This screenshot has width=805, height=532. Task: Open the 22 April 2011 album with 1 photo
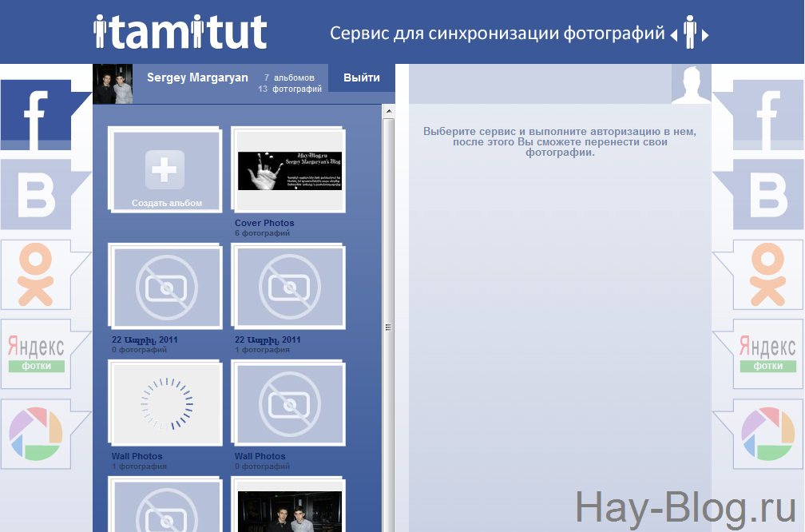click(x=290, y=288)
